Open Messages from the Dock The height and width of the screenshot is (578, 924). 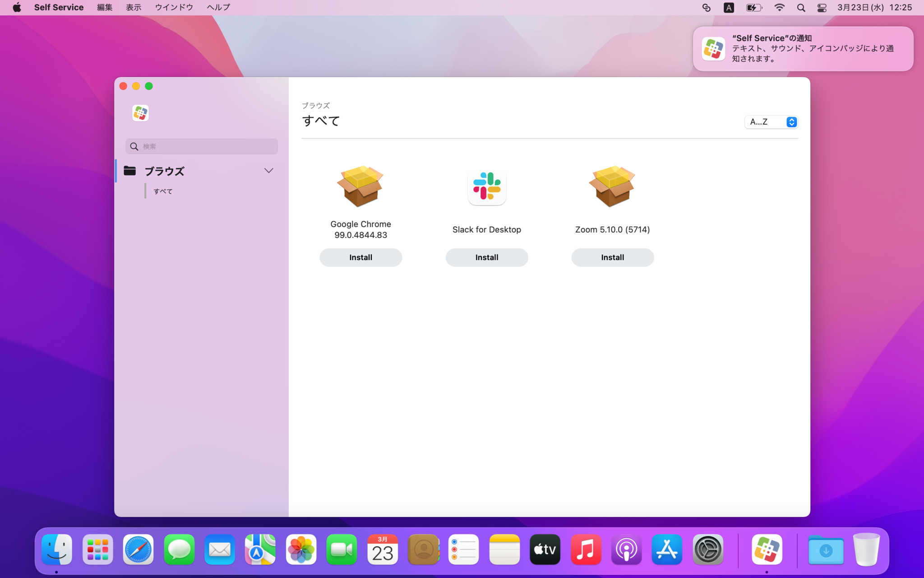click(x=179, y=550)
